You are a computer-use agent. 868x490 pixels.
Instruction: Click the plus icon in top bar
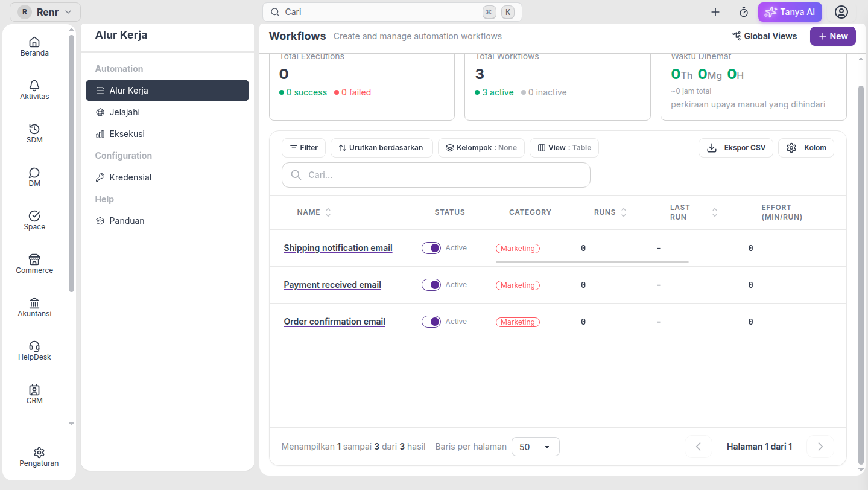(715, 12)
